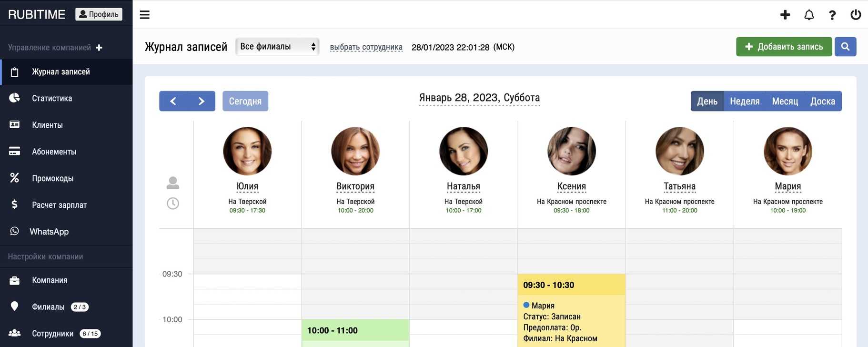Image resolution: width=868 pixels, height=347 pixels.
Task: Click the clock icon beside staff columns
Action: [173, 204]
